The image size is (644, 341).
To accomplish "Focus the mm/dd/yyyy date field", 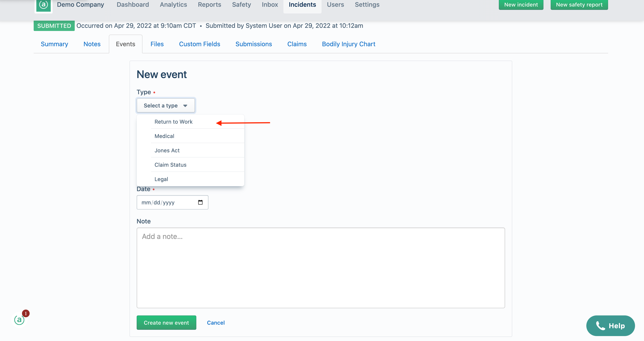I will pos(173,202).
